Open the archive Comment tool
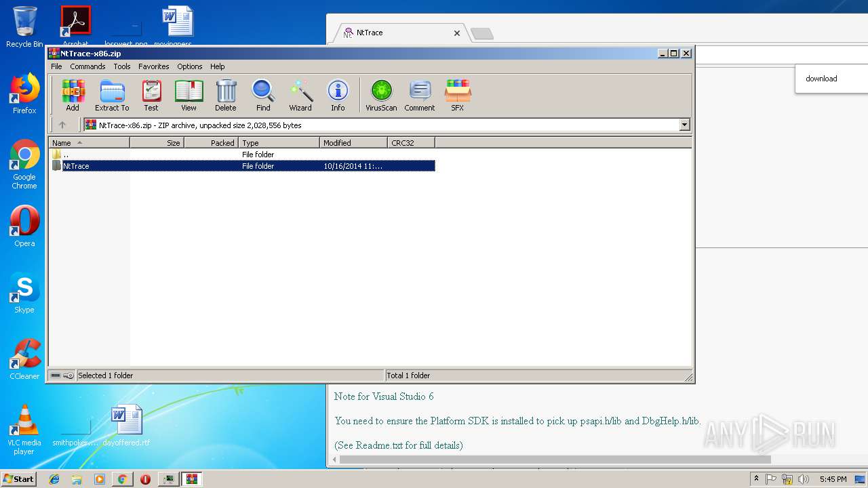The width and height of the screenshot is (868, 488). [420, 95]
